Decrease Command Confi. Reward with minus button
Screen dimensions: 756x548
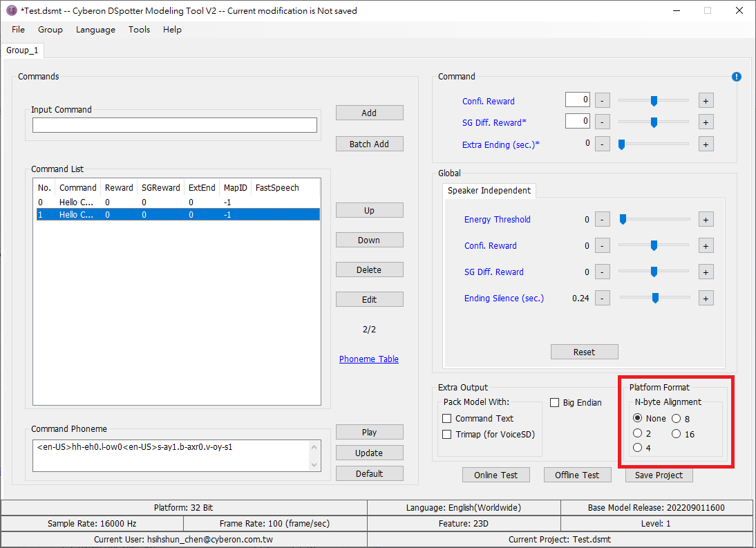click(602, 101)
